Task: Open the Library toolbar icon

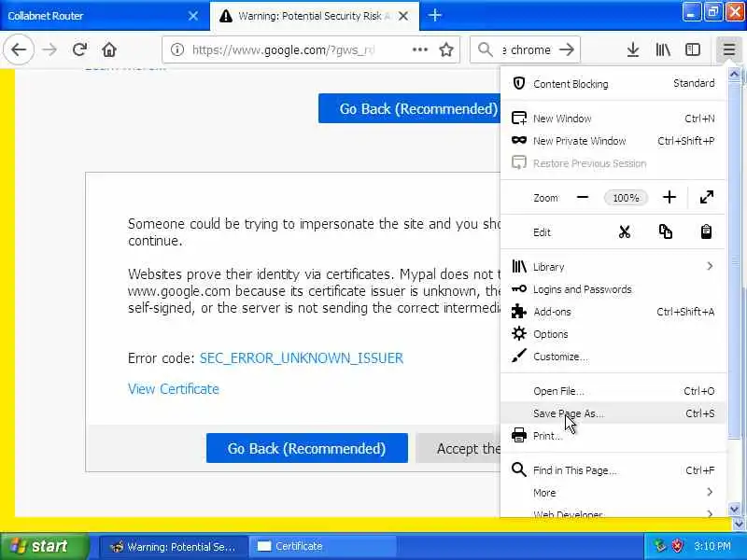Action: [663, 49]
